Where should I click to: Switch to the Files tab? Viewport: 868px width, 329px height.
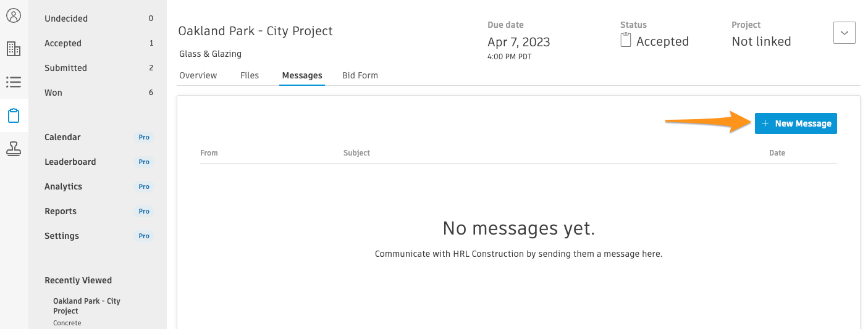[x=250, y=75]
